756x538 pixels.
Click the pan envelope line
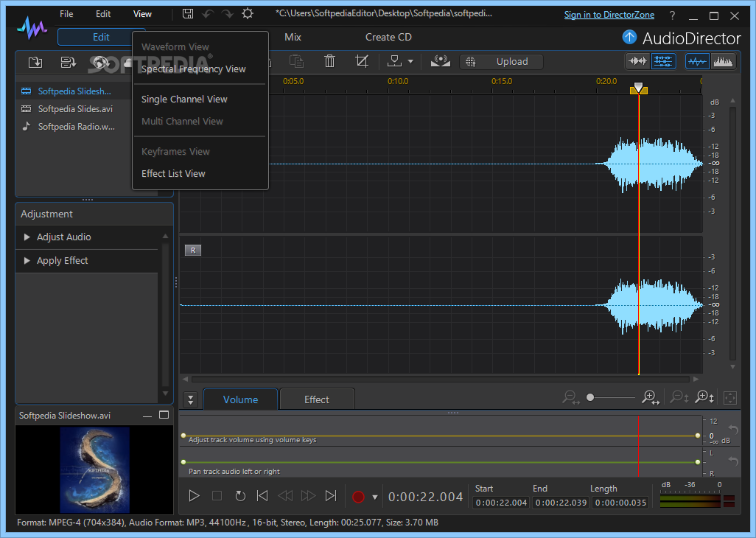click(x=440, y=462)
